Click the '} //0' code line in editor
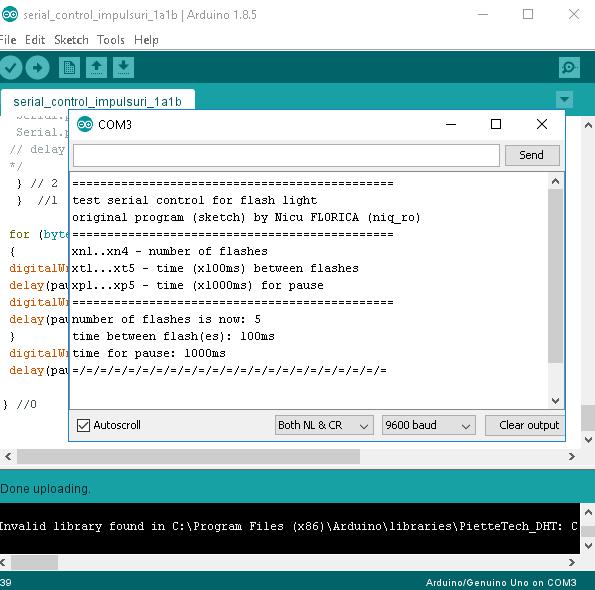Image resolution: width=595 pixels, height=590 pixels. click(20, 404)
